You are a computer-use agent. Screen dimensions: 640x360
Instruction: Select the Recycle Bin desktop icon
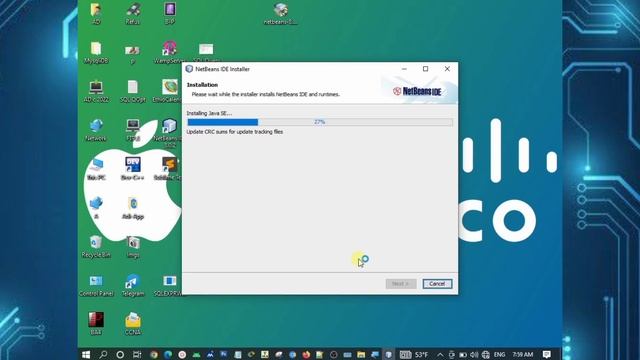coord(96,247)
